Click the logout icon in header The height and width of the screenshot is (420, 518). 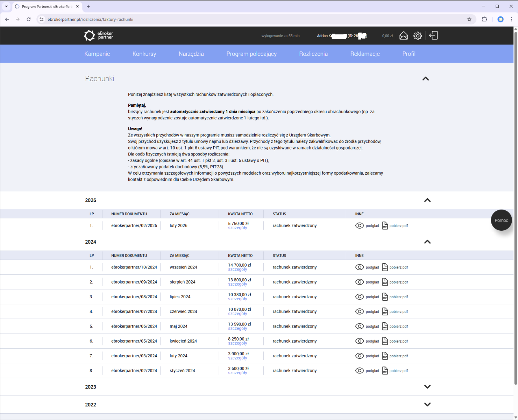pyautogui.click(x=433, y=36)
